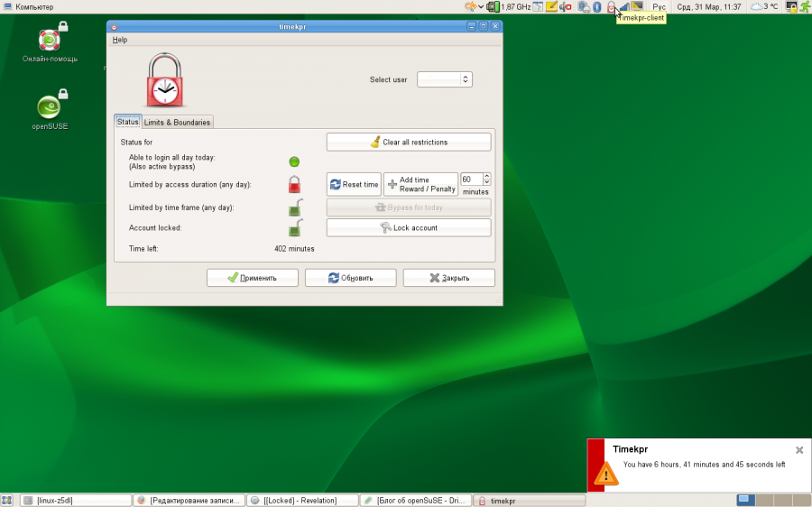Open the Select user dropdown
This screenshot has width=812, height=507.
(445, 79)
